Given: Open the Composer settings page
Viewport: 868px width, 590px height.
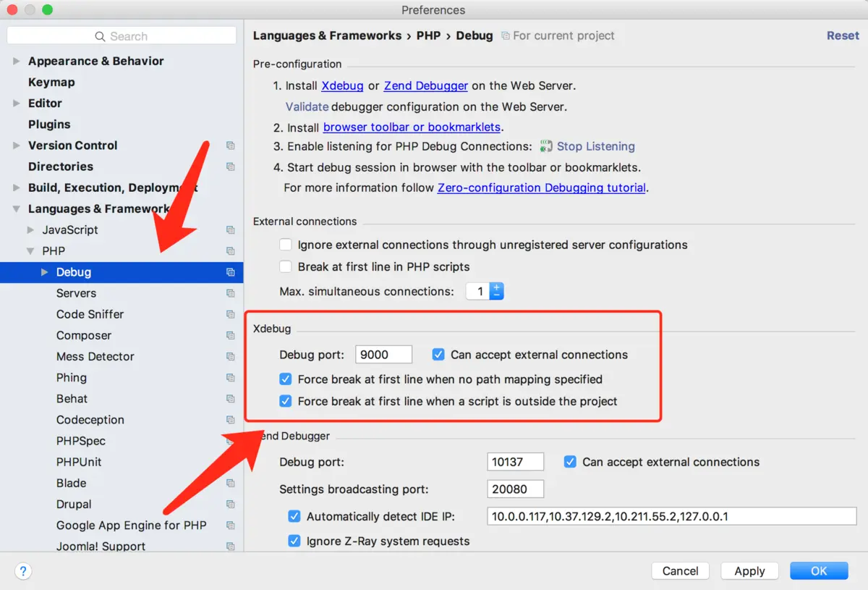Looking at the screenshot, I should [84, 336].
